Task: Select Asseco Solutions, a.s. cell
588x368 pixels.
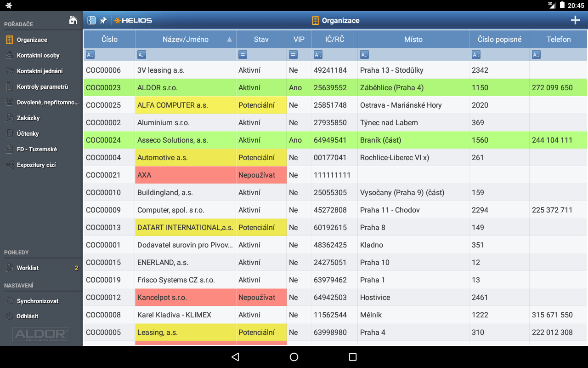Action: [x=186, y=140]
